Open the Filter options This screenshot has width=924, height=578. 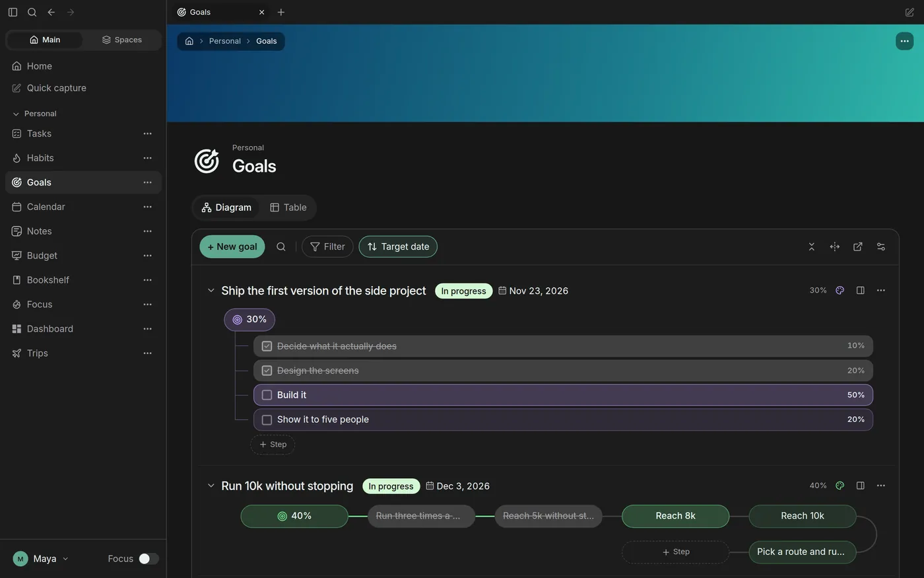[327, 246]
